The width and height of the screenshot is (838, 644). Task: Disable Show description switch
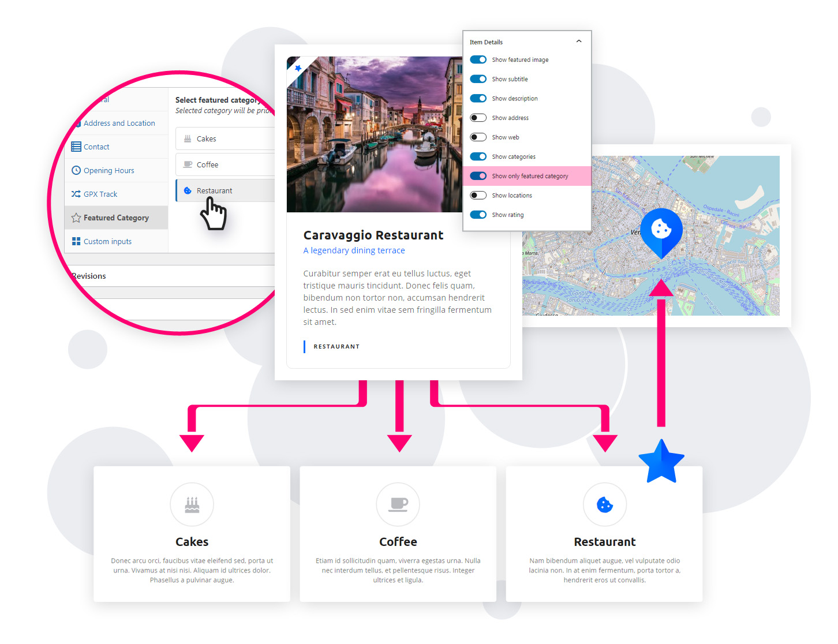coord(478,98)
